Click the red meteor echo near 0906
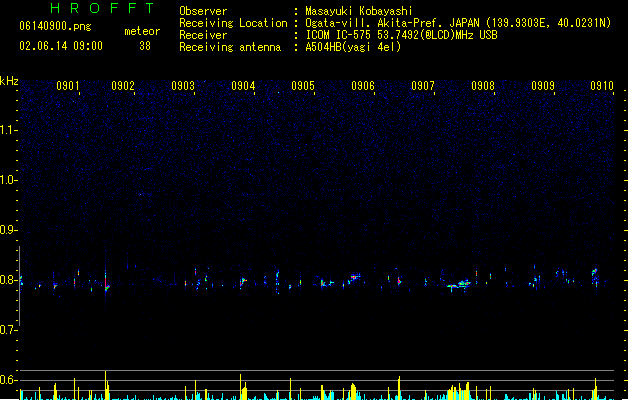Image resolution: width=629 pixels, height=400 pixels. point(355,277)
